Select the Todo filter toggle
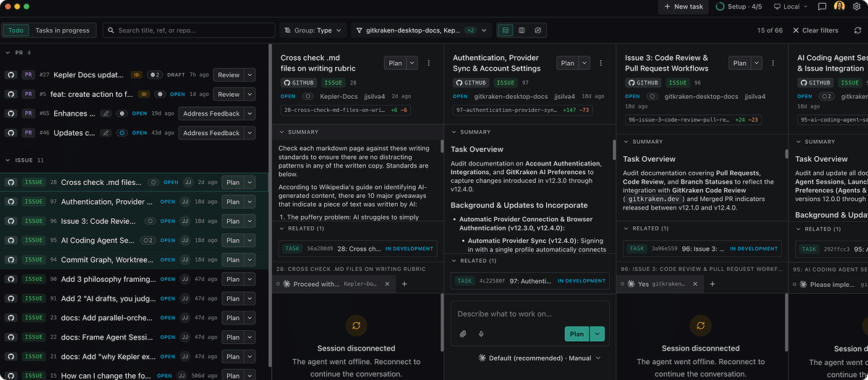Image resolution: width=868 pixels, height=380 pixels. click(x=16, y=30)
